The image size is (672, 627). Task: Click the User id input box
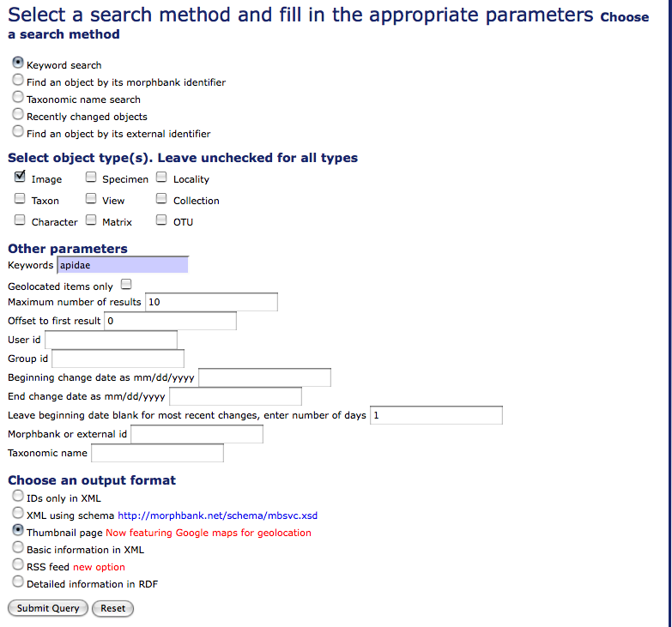111,340
